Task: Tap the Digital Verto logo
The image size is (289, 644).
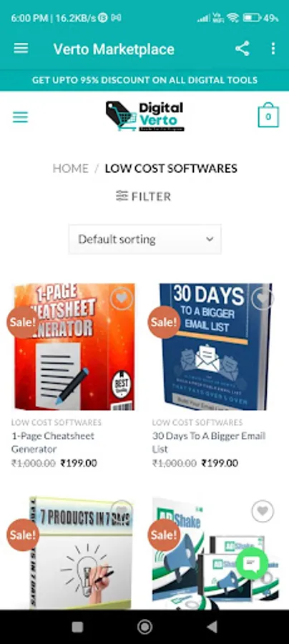Action: tap(144, 116)
